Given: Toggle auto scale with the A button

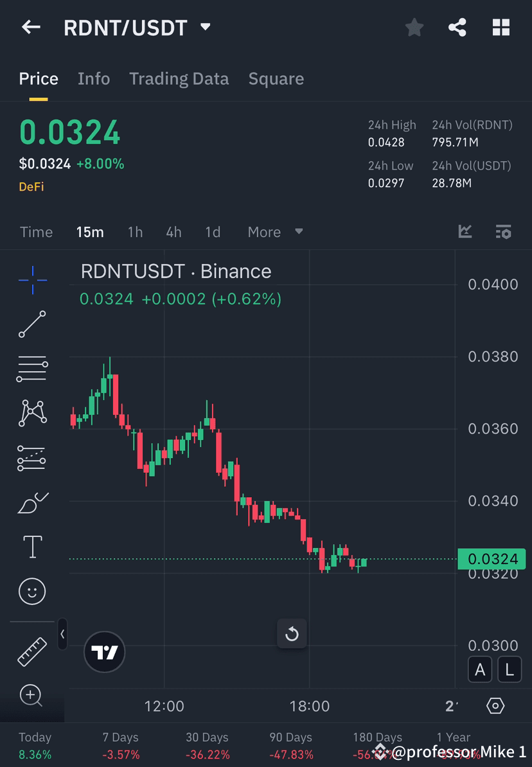Looking at the screenshot, I should point(480,669).
